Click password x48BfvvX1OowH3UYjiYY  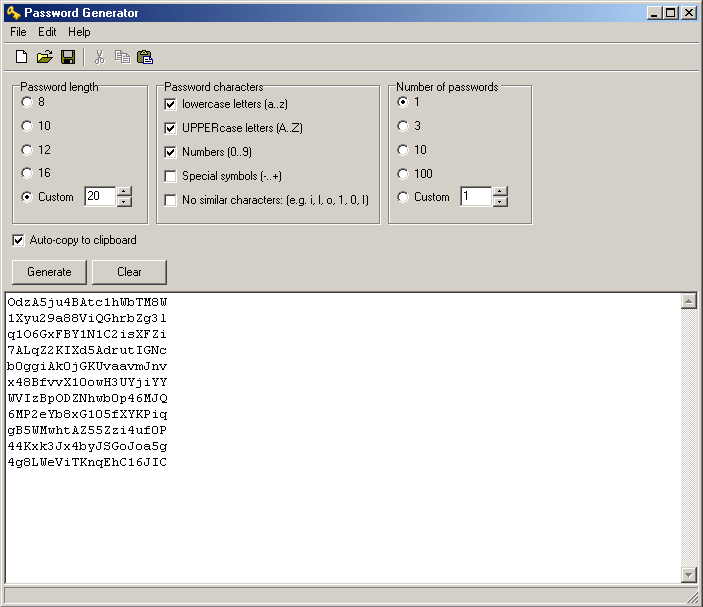point(87,382)
